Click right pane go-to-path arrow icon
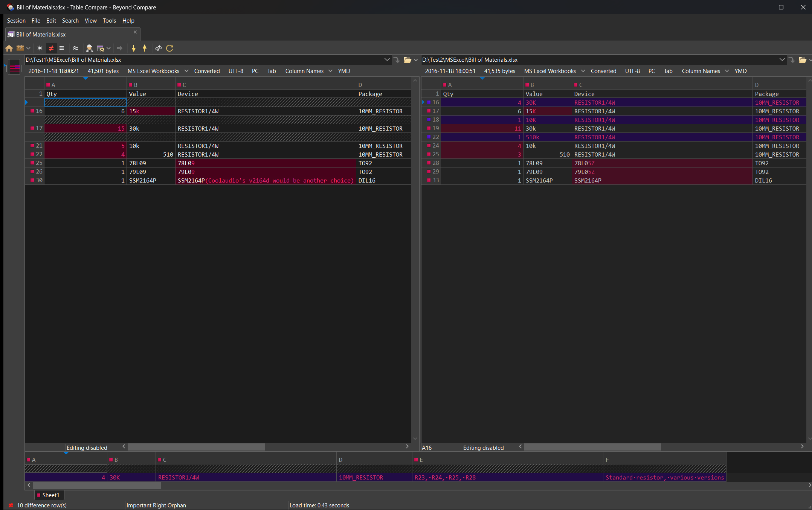 [x=792, y=60]
